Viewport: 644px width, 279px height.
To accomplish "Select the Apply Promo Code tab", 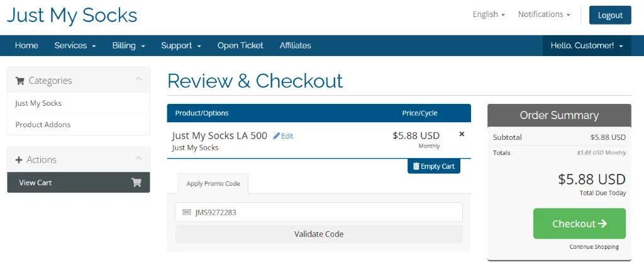I will (213, 183).
